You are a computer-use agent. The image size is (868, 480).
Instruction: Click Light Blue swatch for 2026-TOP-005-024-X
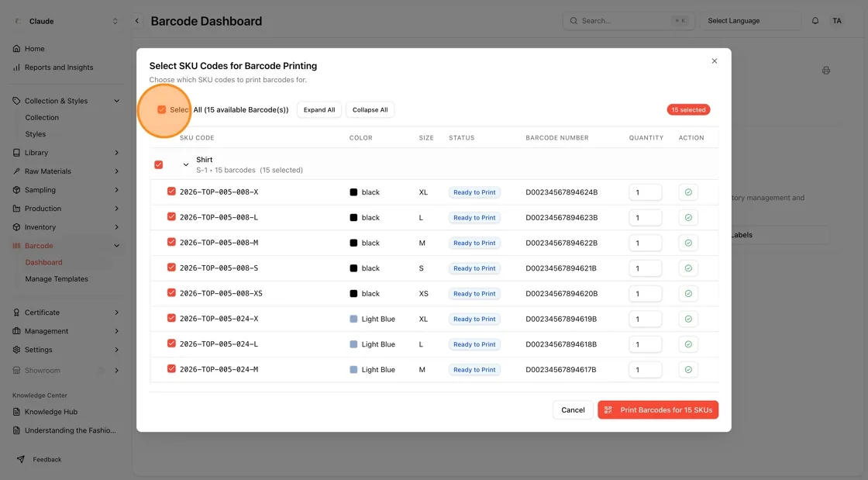(x=353, y=319)
